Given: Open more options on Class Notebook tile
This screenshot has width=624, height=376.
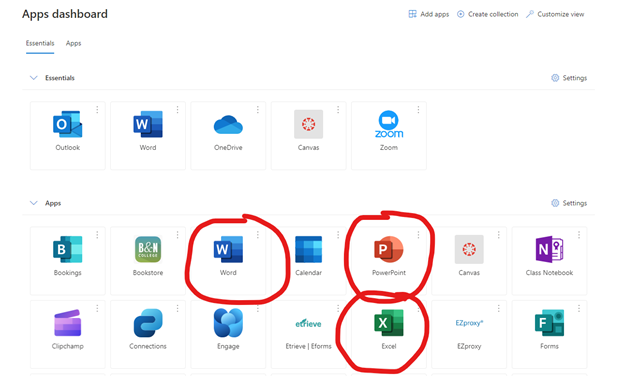Looking at the screenshot, I should tap(579, 235).
